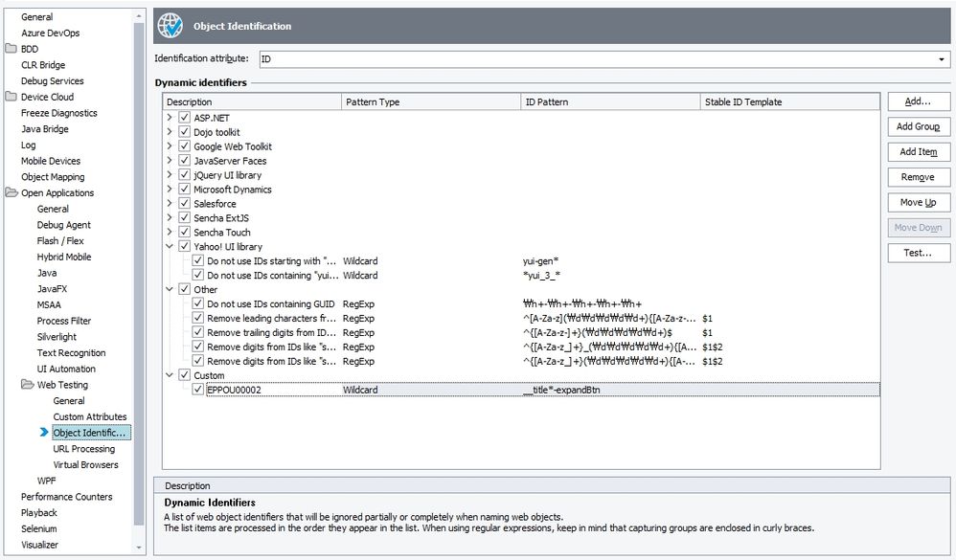Screen dimensions: 956x560
Task: Select Playback in the sidebar
Action: pyautogui.click(x=39, y=513)
